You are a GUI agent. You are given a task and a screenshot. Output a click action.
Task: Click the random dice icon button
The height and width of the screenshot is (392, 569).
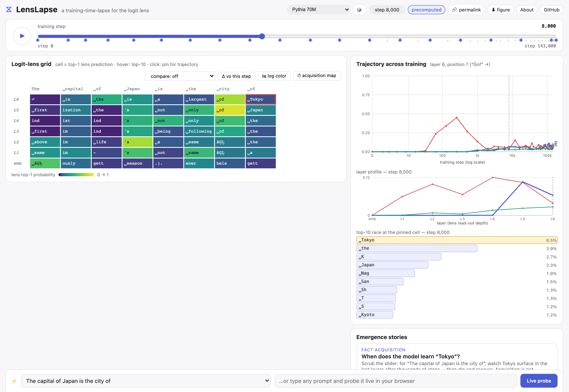359,10
